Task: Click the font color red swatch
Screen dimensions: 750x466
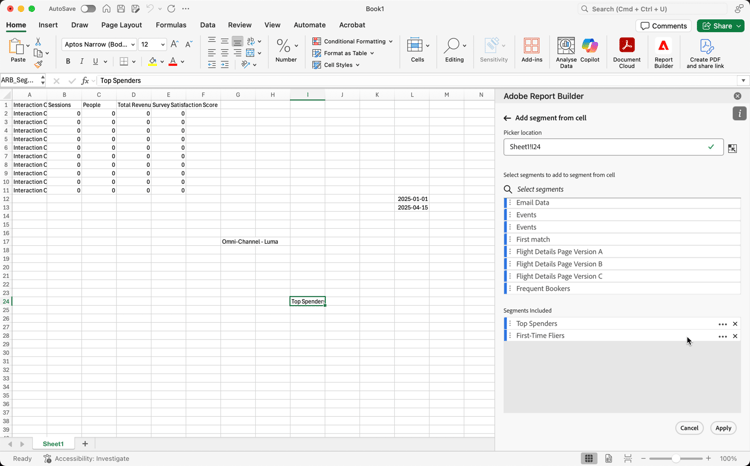Action: coord(173,61)
